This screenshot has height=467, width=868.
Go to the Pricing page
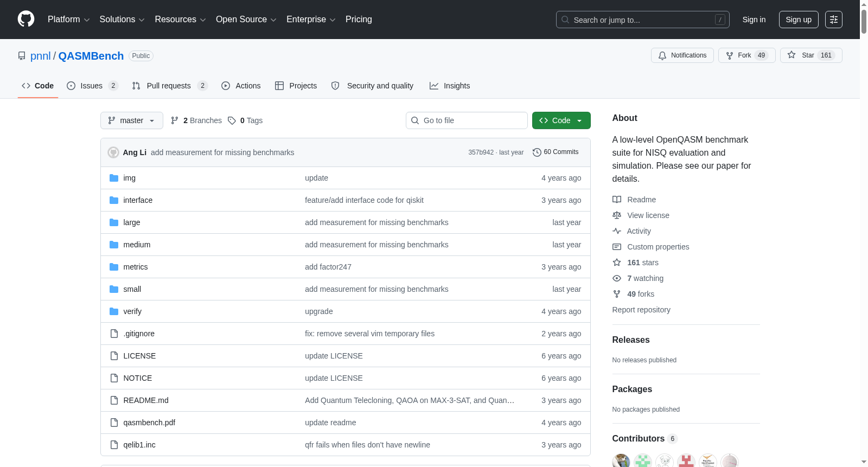point(359,20)
